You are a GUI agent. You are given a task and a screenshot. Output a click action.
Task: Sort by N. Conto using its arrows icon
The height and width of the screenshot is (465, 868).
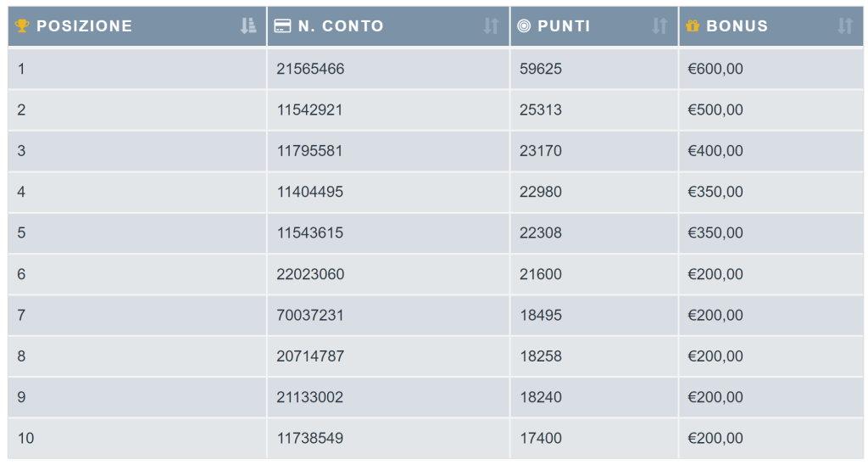pyautogui.click(x=491, y=25)
